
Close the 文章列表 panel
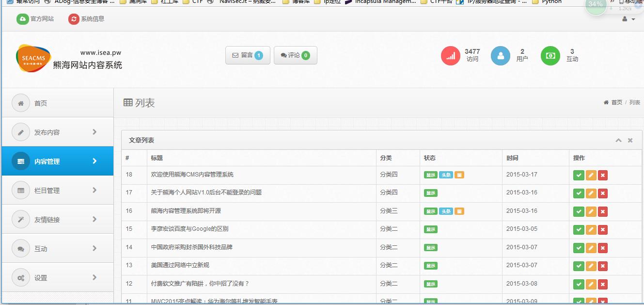[630, 140]
